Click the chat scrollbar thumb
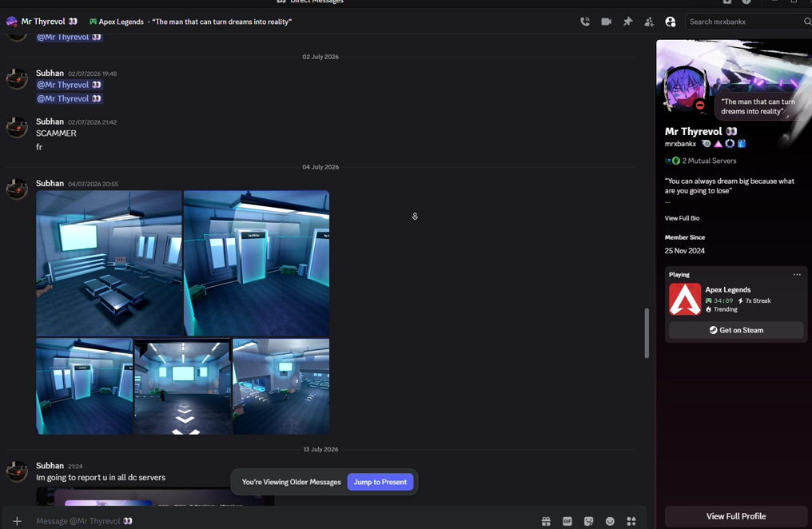Viewport: 812px width, 529px height. pyautogui.click(x=647, y=333)
